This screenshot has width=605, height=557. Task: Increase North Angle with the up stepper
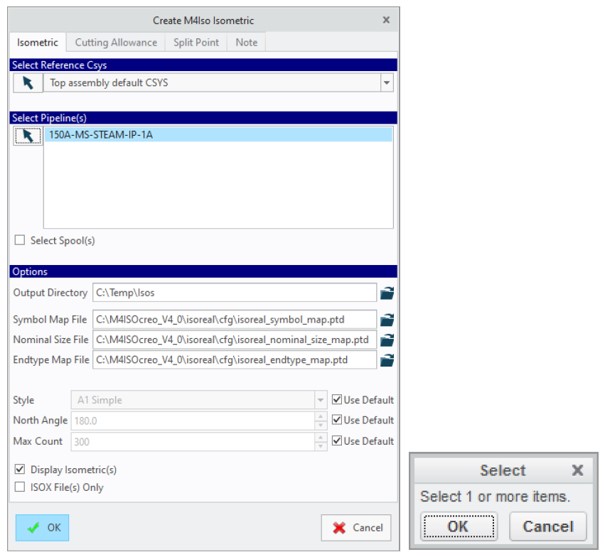point(320,416)
